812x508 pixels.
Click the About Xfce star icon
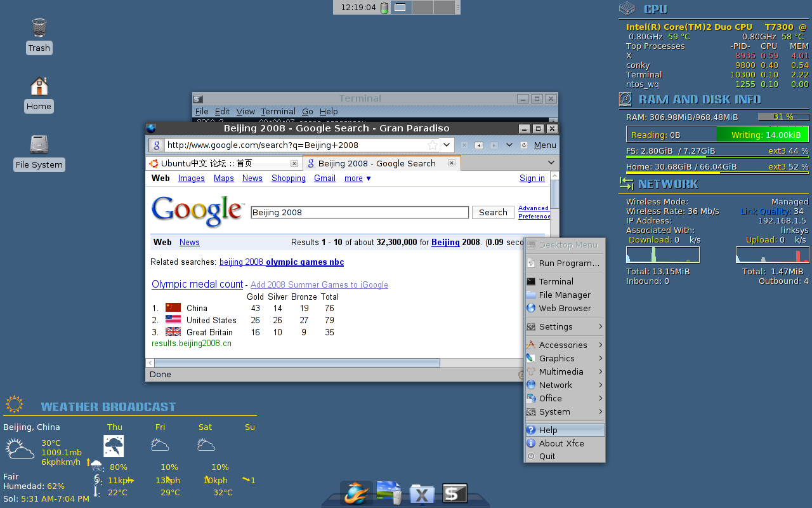tap(532, 443)
